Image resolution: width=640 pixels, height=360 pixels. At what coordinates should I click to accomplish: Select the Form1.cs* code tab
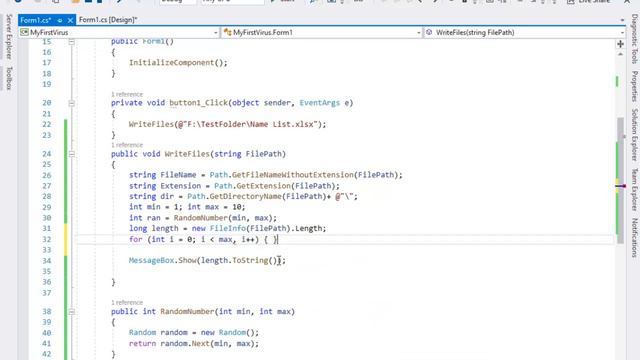click(x=36, y=20)
